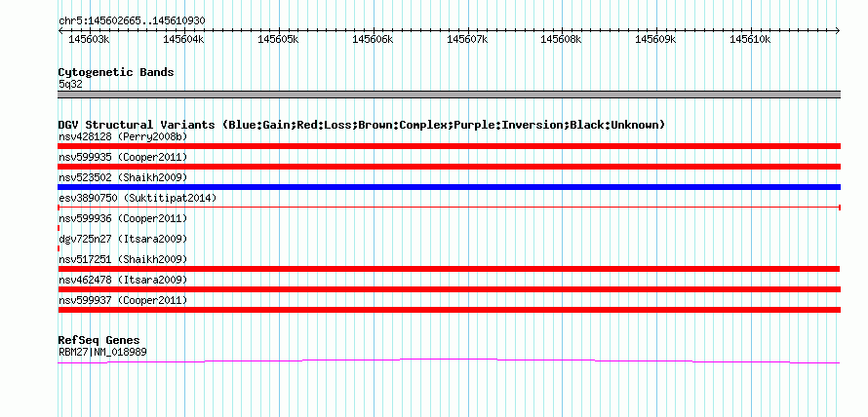Click the 145610k ruler tick label

pyautogui.click(x=750, y=40)
